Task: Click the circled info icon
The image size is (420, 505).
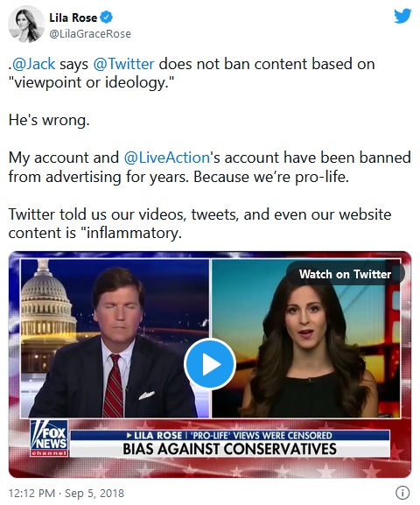Action: pyautogui.click(x=402, y=493)
